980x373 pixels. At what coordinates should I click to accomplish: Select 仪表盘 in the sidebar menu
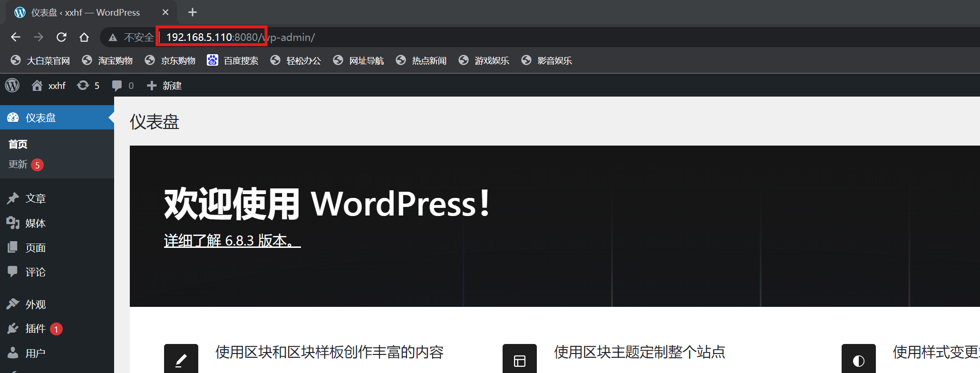pos(57,118)
